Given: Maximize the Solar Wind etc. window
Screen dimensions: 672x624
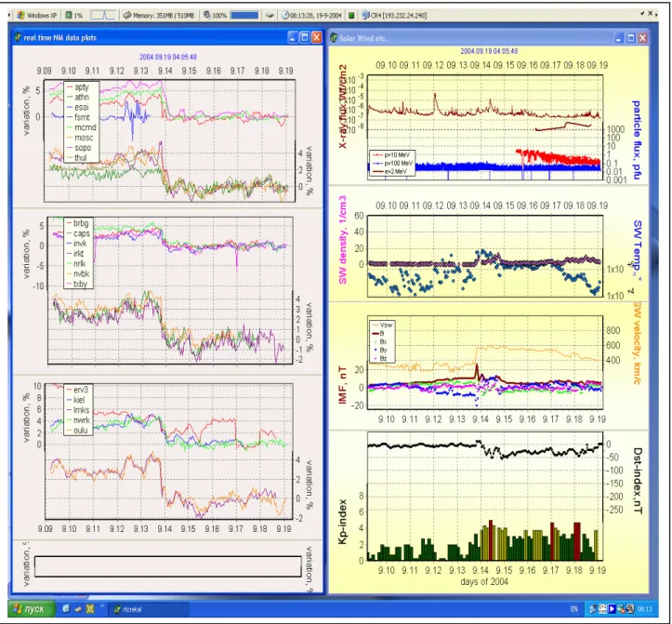Looking at the screenshot, I should point(631,38).
